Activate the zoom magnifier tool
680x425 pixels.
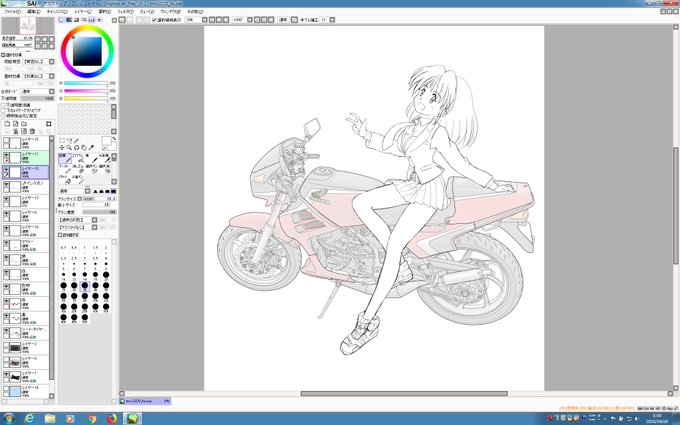pos(69,148)
